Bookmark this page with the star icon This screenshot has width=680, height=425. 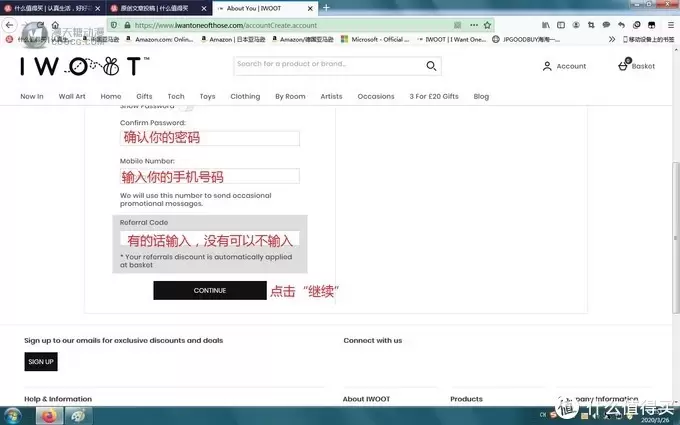tap(487, 25)
